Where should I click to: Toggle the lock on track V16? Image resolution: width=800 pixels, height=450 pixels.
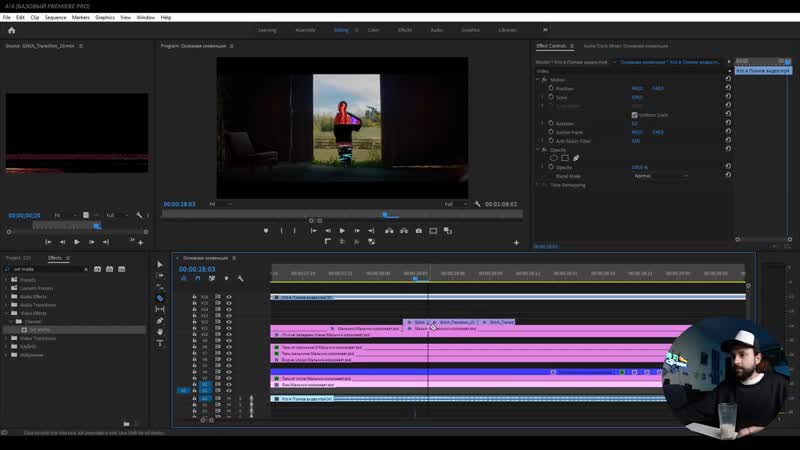coord(194,297)
